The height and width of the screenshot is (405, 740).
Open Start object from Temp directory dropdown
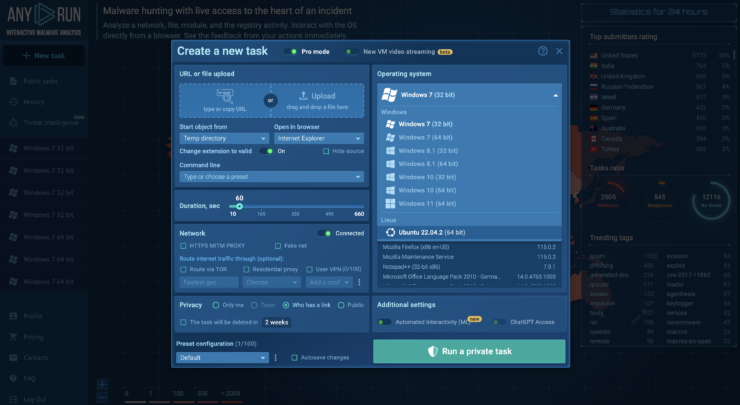point(224,138)
